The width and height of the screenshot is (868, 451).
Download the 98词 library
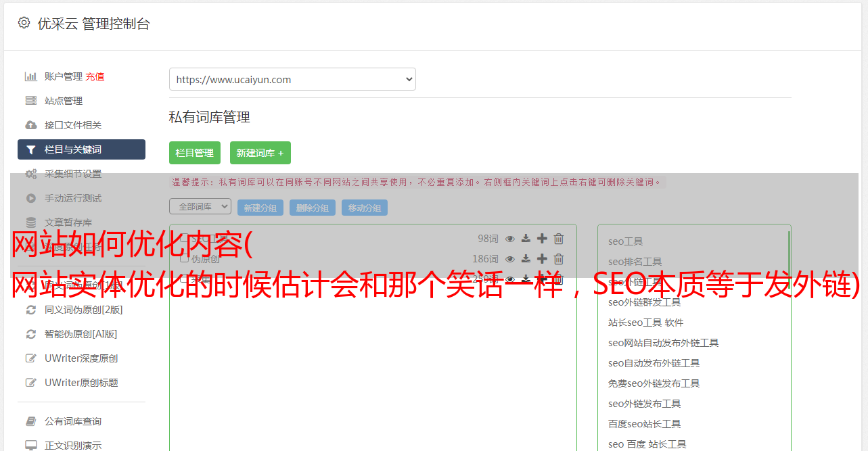pyautogui.click(x=526, y=239)
